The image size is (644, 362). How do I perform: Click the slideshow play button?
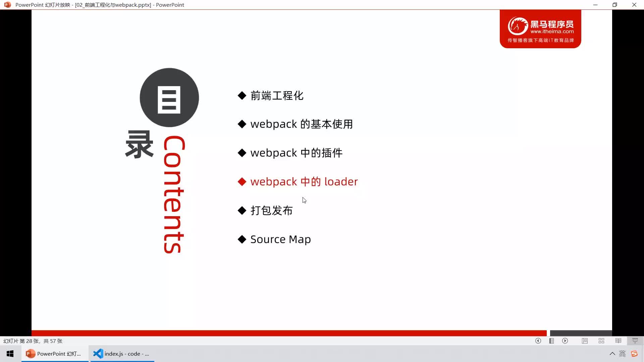click(x=565, y=341)
